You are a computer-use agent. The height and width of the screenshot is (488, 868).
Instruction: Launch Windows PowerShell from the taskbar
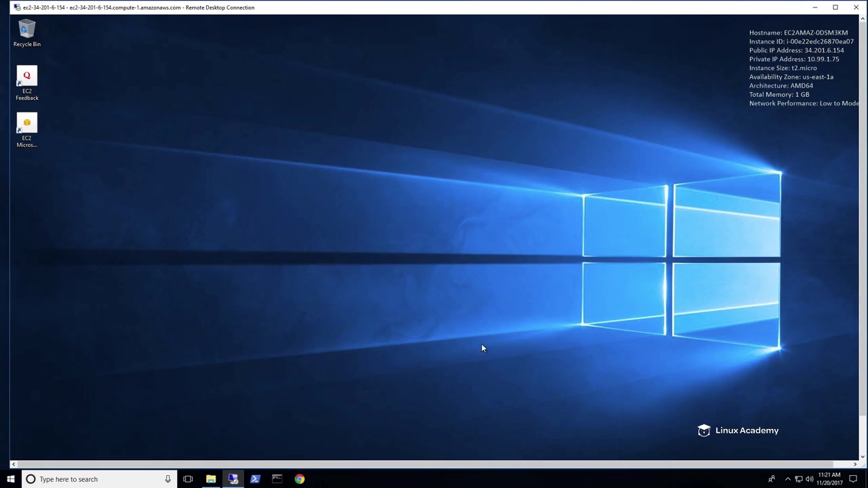pyautogui.click(x=255, y=479)
